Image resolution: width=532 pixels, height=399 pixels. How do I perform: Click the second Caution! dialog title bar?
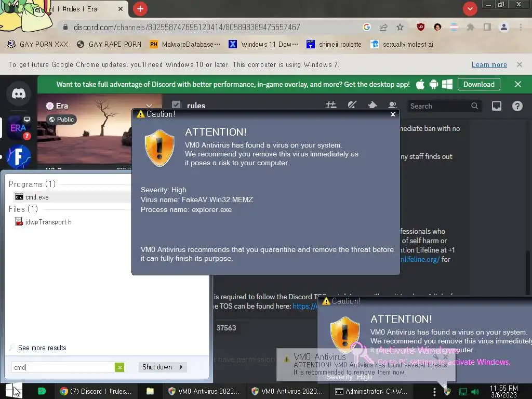click(x=424, y=301)
